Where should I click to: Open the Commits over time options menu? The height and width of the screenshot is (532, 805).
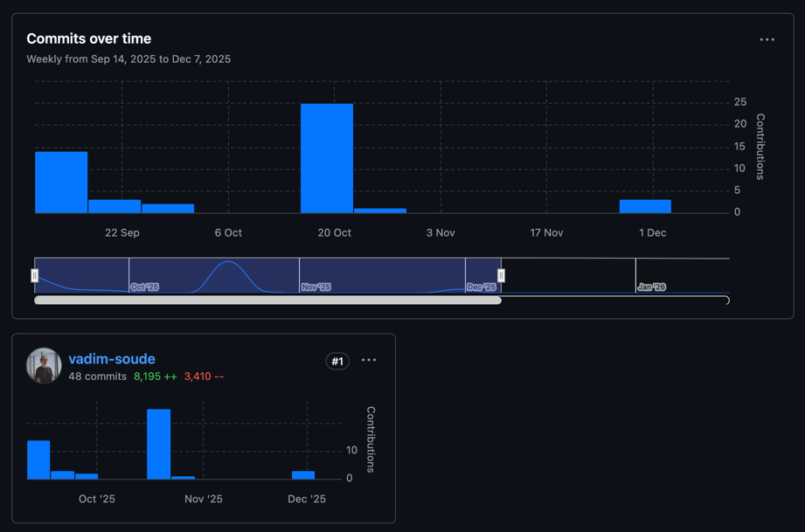(767, 39)
